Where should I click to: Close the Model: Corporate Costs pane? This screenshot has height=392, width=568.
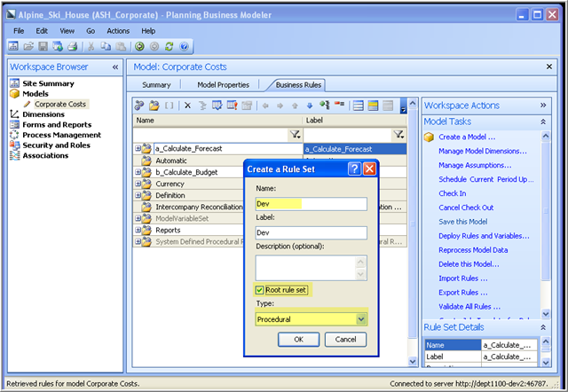[x=549, y=67]
